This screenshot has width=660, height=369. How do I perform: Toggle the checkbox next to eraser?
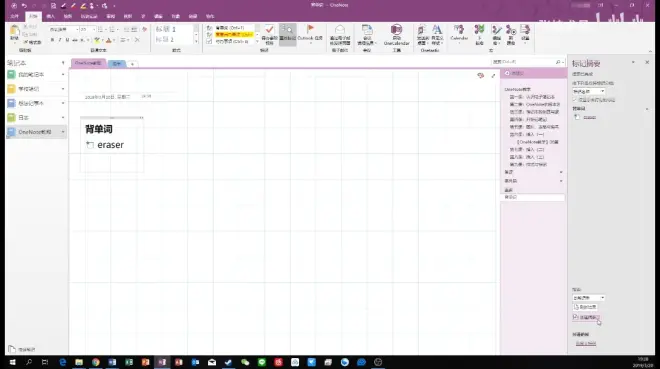click(90, 145)
